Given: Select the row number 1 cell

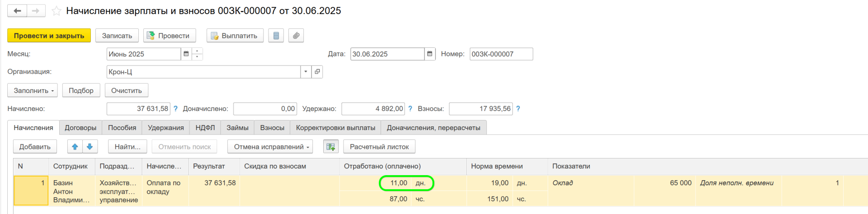Looking at the screenshot, I should [31, 191].
